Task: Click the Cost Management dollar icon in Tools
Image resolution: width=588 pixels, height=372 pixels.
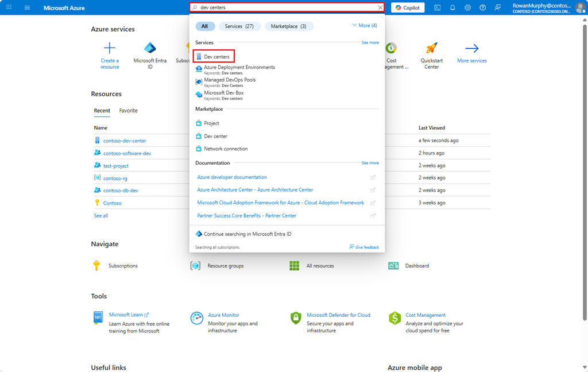Action: click(x=395, y=318)
